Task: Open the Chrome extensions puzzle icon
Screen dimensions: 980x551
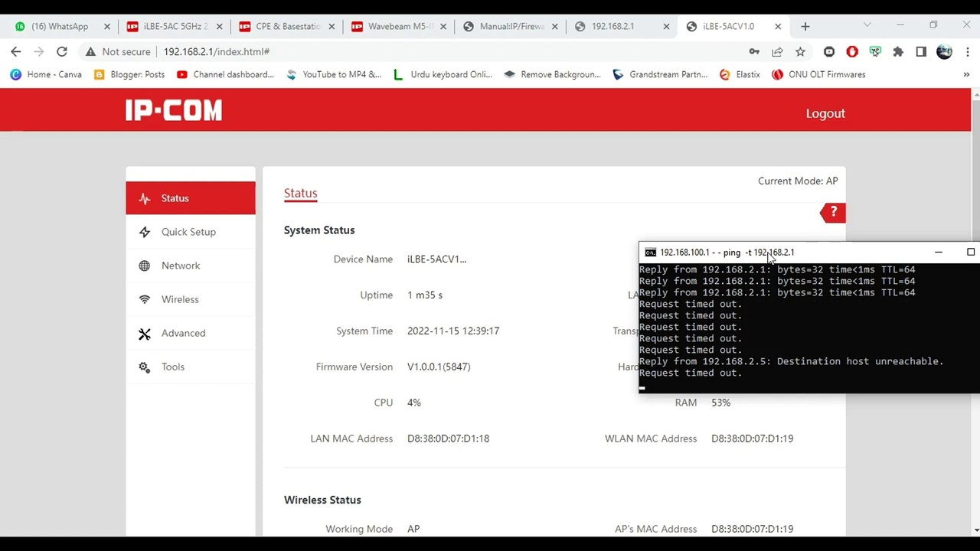Action: click(x=898, y=51)
